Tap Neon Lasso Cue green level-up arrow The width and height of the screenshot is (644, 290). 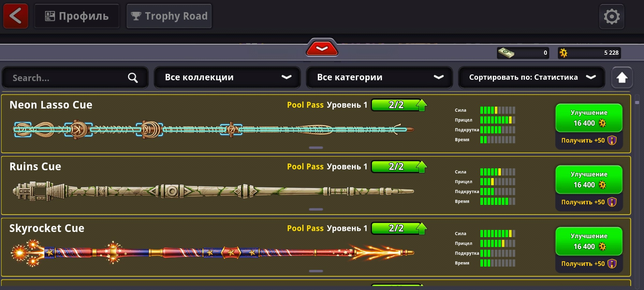pos(422,105)
